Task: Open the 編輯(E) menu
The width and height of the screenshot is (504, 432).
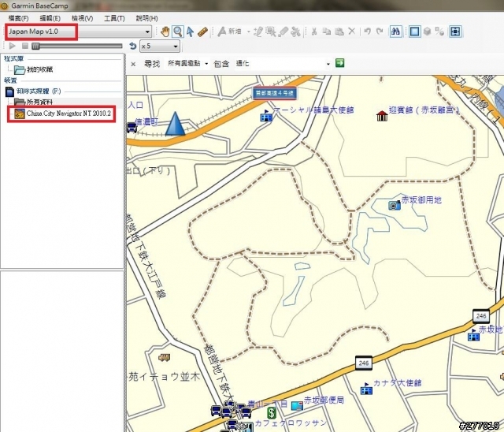Action: pos(50,18)
